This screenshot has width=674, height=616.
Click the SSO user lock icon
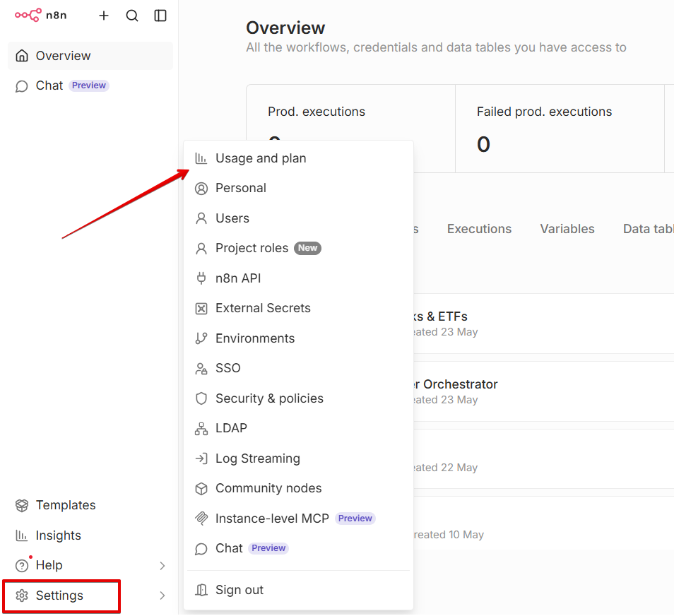point(201,368)
